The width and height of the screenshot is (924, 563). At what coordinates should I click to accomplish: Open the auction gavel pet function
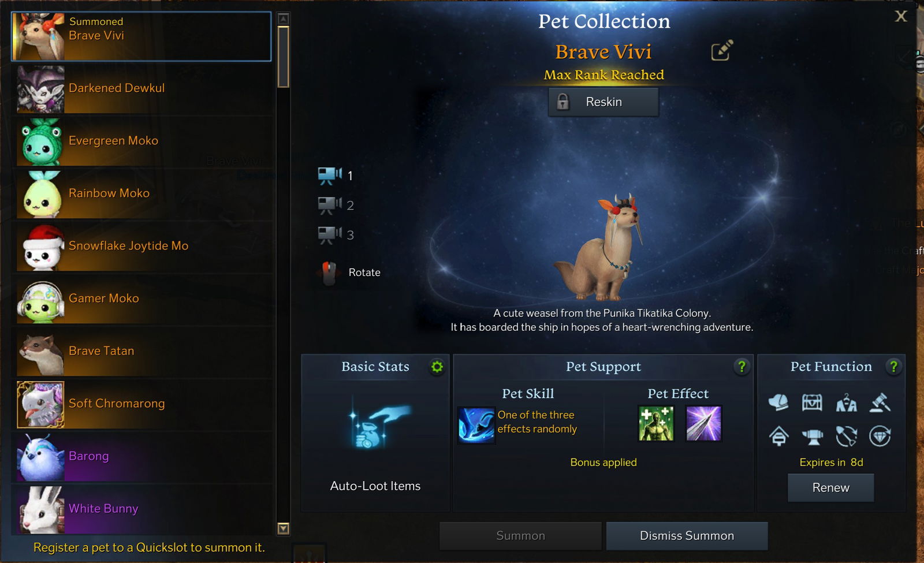pos(880,402)
